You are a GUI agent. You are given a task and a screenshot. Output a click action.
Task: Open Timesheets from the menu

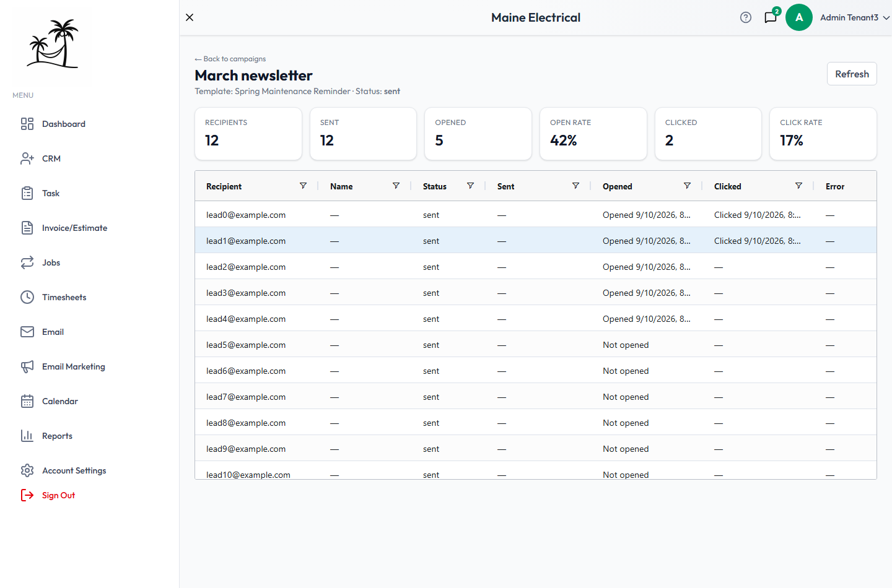tap(64, 297)
